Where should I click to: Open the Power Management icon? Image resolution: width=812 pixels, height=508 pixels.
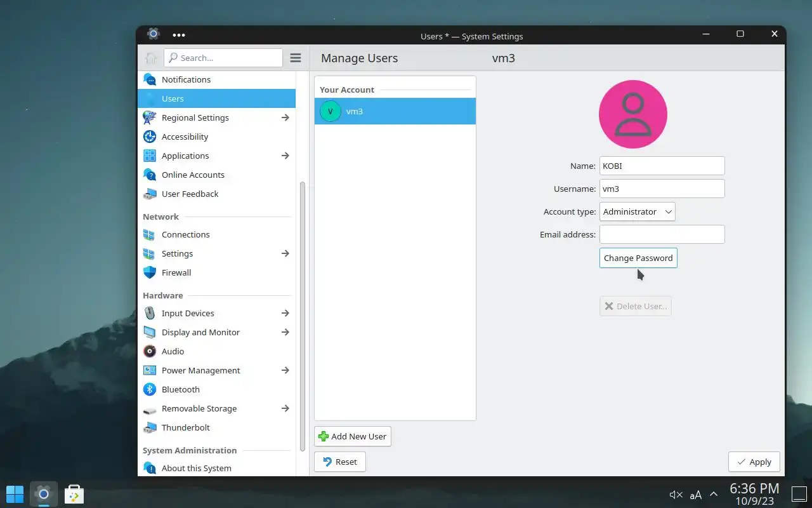[x=150, y=370]
